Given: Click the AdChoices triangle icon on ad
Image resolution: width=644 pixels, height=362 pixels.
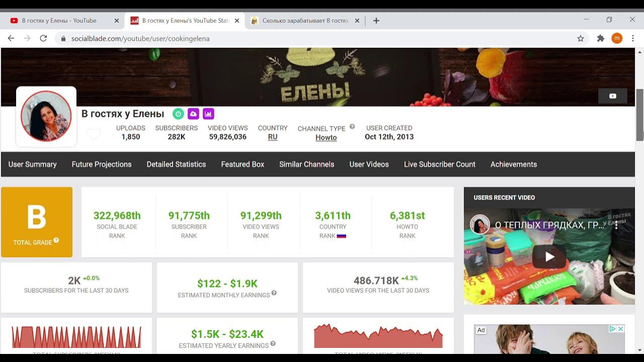Looking at the screenshot, I should pyautogui.click(x=613, y=329).
